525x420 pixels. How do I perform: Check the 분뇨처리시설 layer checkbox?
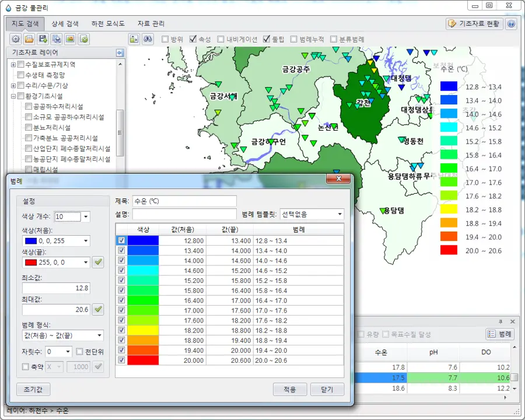[29, 127]
